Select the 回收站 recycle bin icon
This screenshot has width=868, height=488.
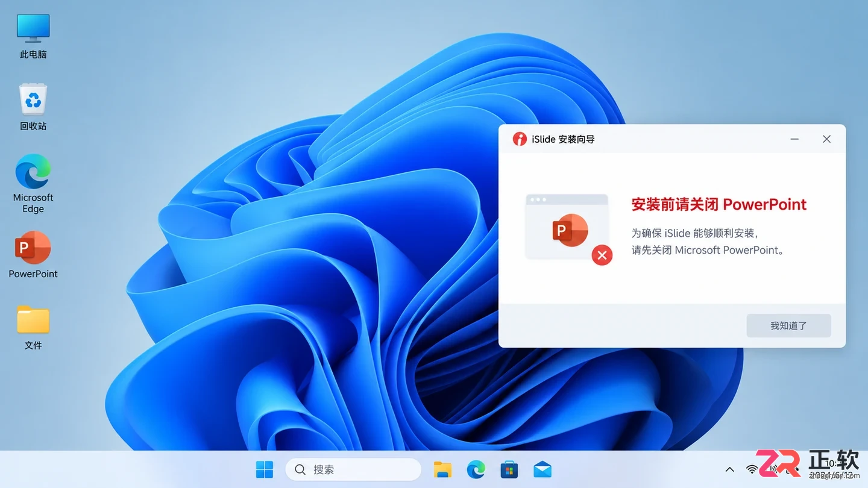tap(33, 107)
